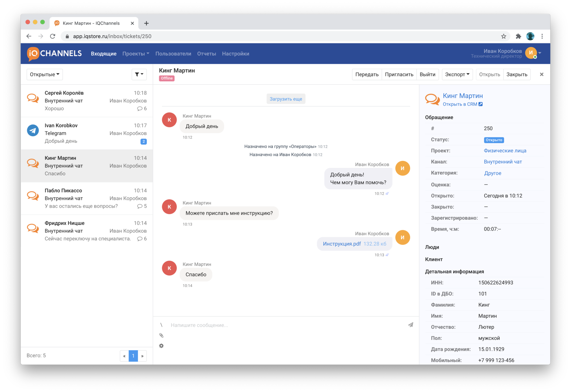Click chat icon beside Фридрих Ницше
The width and height of the screenshot is (571, 392).
coord(33,228)
